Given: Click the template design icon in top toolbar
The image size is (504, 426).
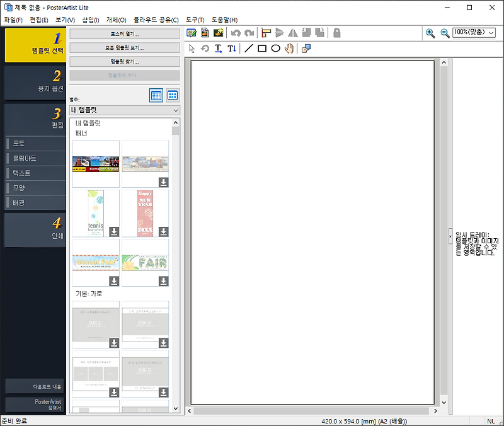Looking at the screenshot, I should [x=192, y=33].
